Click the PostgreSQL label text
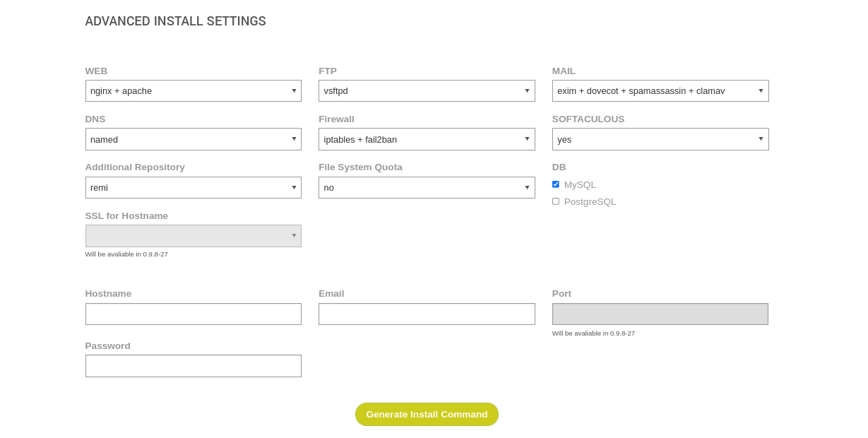The width and height of the screenshot is (868, 438). [590, 201]
